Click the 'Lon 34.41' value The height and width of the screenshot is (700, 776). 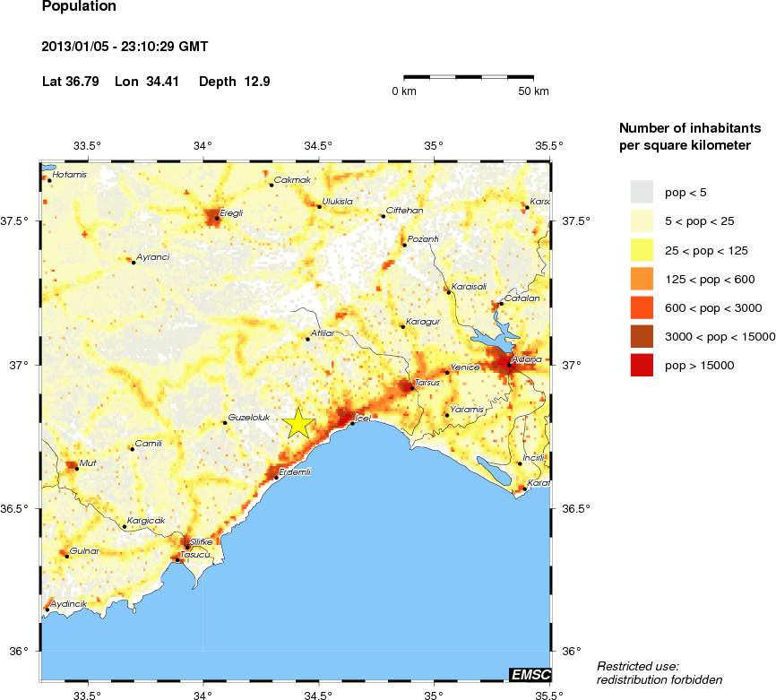click(146, 82)
